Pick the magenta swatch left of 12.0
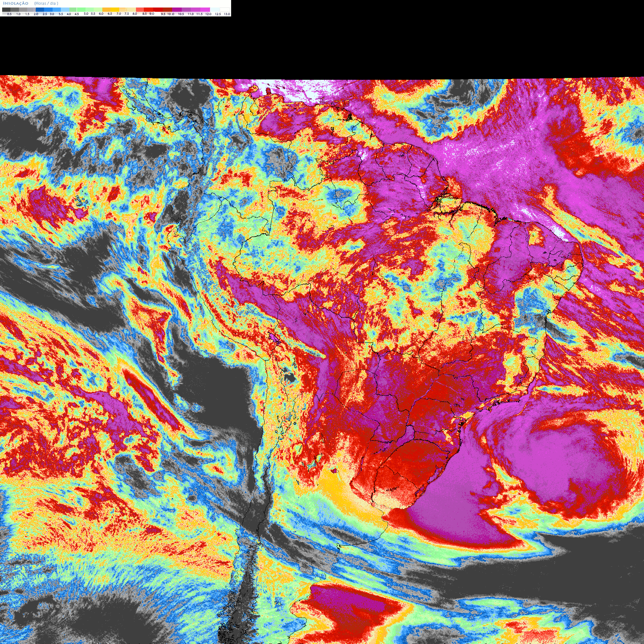644x644 pixels. [205, 10]
